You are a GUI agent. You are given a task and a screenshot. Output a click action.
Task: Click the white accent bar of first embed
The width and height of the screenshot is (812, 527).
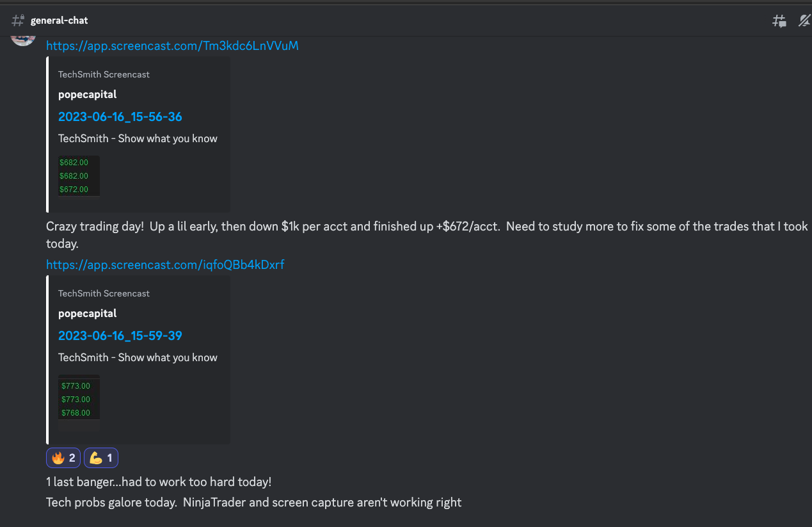(47, 133)
